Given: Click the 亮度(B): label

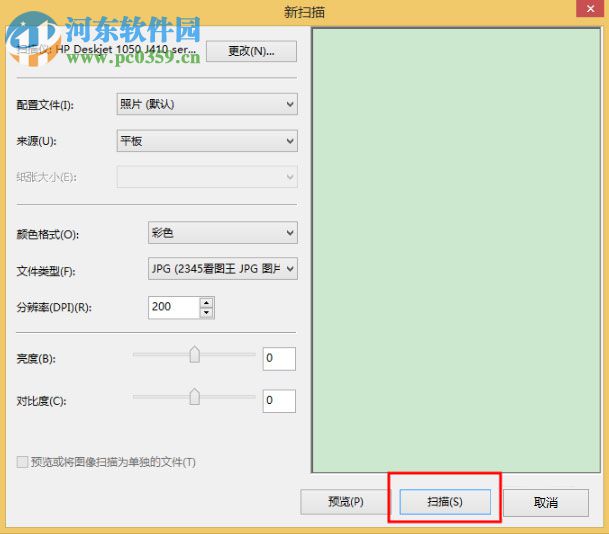Looking at the screenshot, I should click(x=36, y=358).
